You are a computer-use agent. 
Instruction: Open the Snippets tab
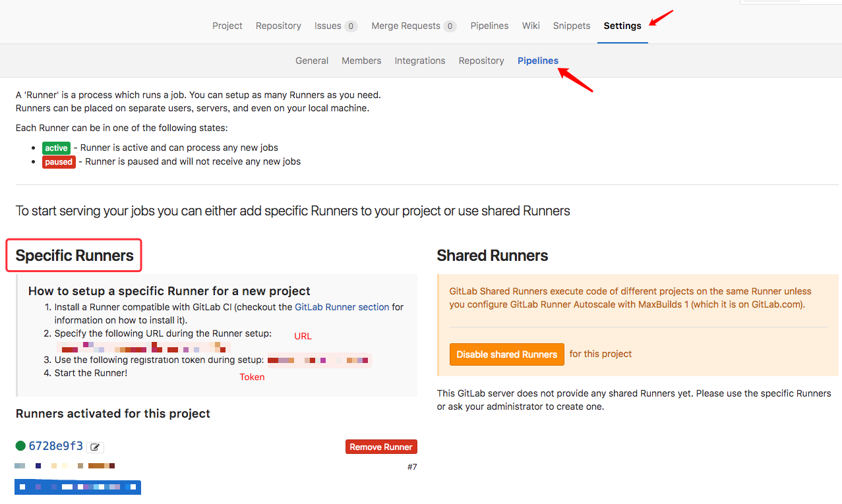[x=572, y=26]
